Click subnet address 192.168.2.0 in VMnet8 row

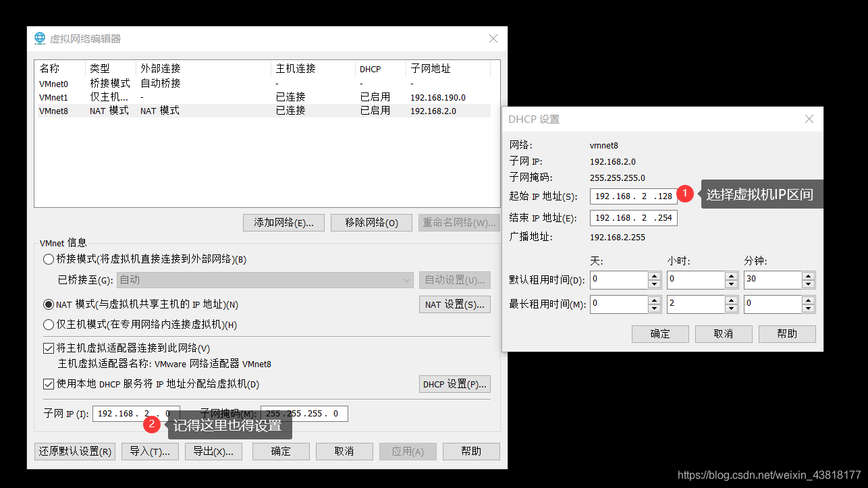pos(433,111)
